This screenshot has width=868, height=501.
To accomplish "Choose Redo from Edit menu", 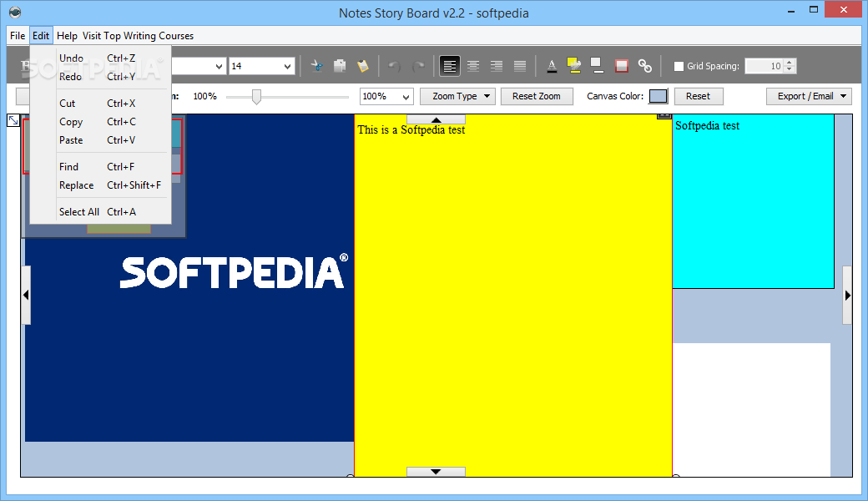I will coord(100,76).
